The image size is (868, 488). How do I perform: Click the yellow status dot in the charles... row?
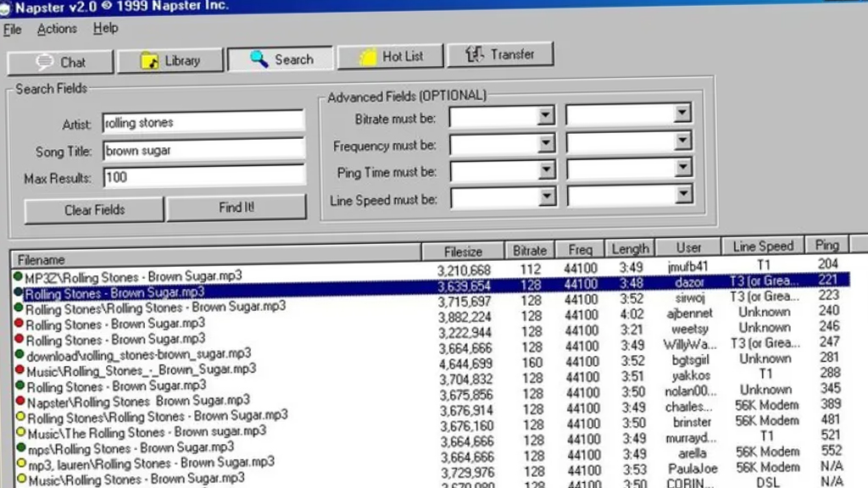click(20, 415)
